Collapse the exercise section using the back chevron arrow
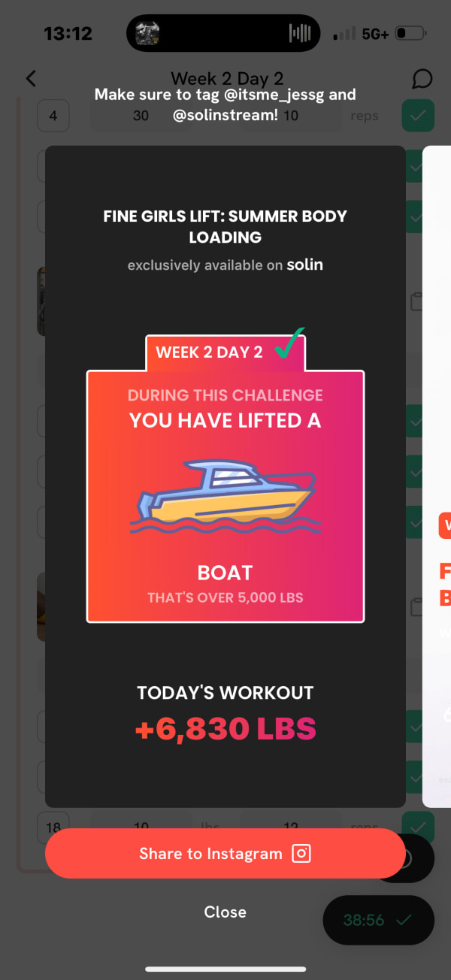451x980 pixels. coord(30,78)
